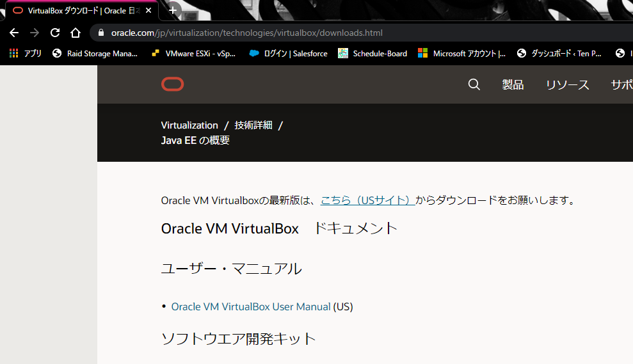Image resolution: width=633 pixels, height=364 pixels.
Task: Close the VirtualBox ダウンロード tab
Action: [148, 10]
